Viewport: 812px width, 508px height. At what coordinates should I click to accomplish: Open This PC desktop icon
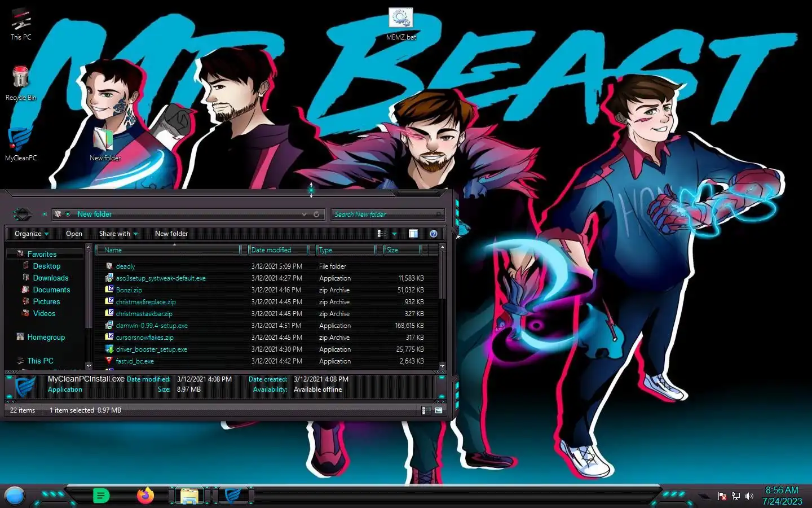(x=21, y=24)
